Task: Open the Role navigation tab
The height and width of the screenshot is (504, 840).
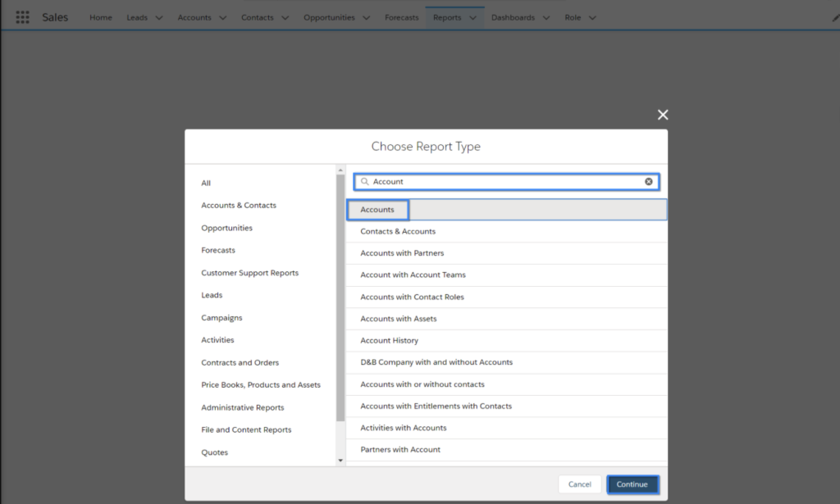Action: [x=573, y=18]
